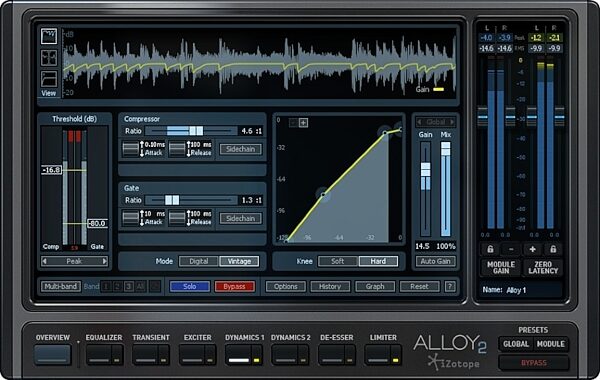600x380 pixels.
Task: Click the Auto Gain button
Action: 435,261
